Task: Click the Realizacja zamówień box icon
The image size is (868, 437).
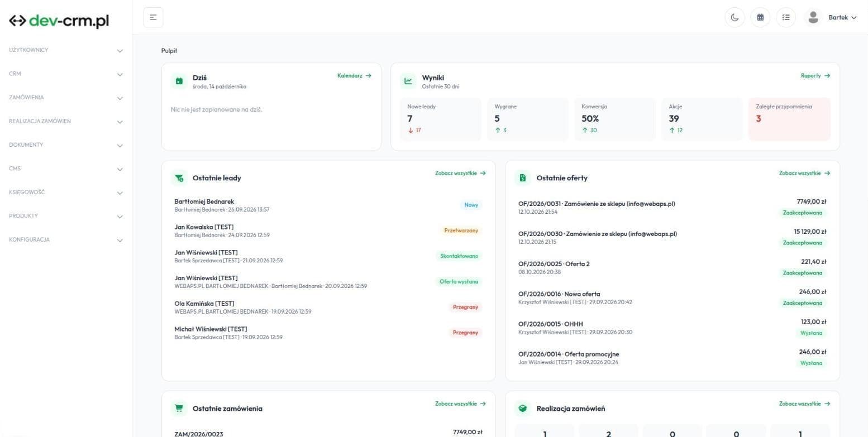Action: (523, 409)
